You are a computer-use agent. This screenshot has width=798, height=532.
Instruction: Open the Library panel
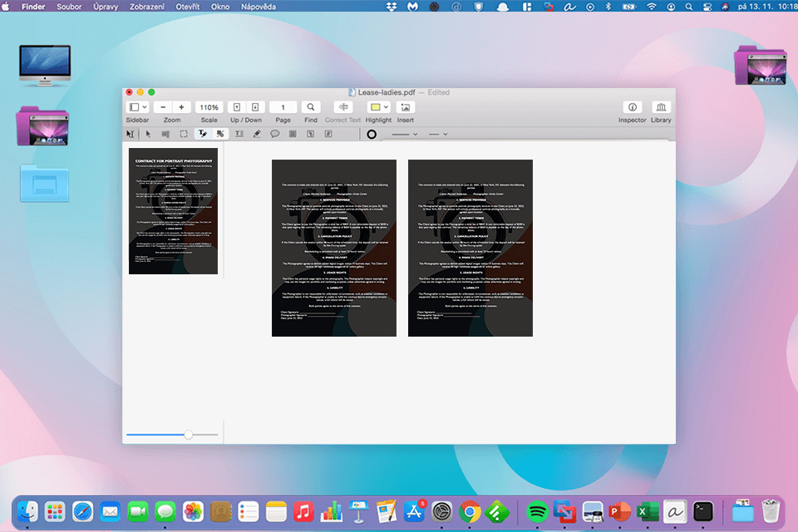(x=661, y=107)
